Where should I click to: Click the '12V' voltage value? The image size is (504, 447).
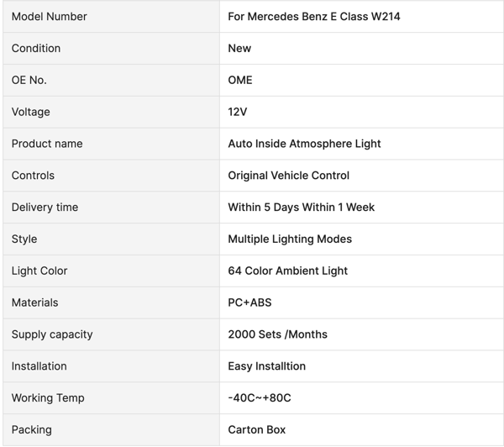tap(238, 112)
